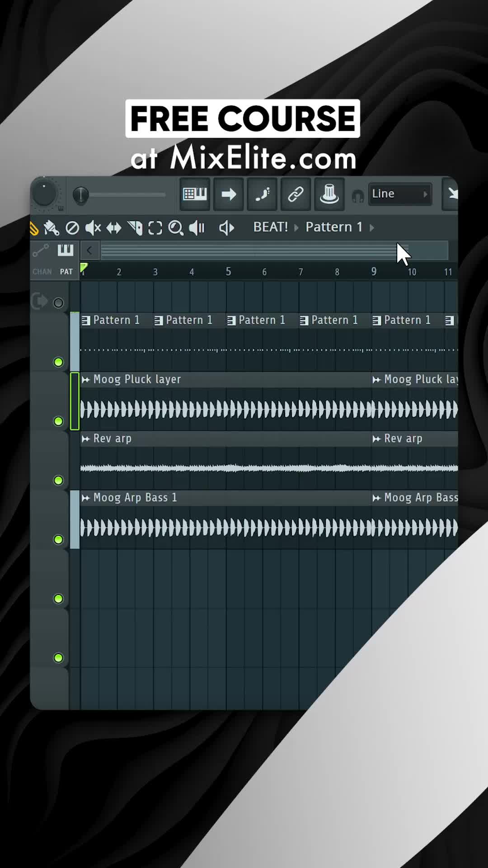Open the Line snap dropdown
The width and height of the screenshot is (488, 868).
pos(400,194)
